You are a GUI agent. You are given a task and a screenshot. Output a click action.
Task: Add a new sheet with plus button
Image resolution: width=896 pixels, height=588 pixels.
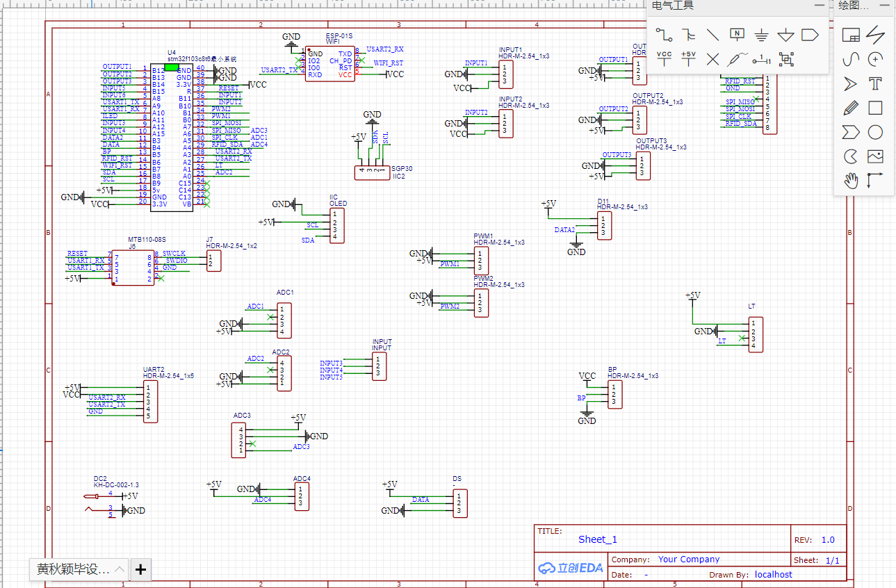click(x=140, y=570)
